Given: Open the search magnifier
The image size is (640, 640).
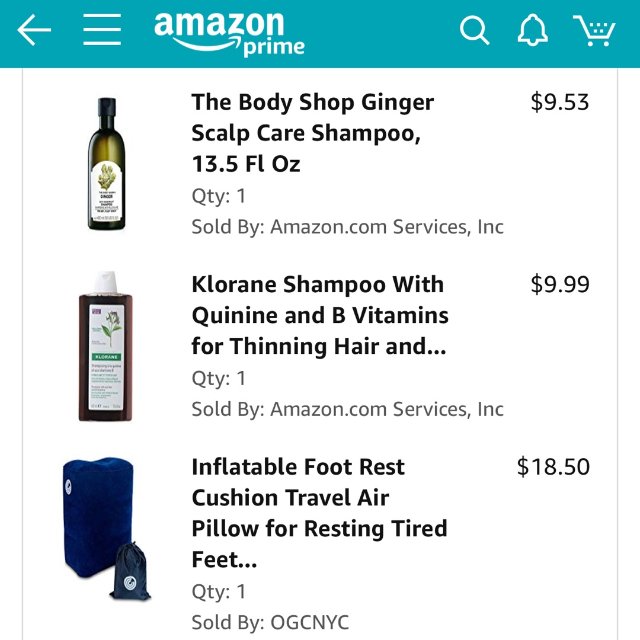Looking at the screenshot, I should tap(475, 31).
